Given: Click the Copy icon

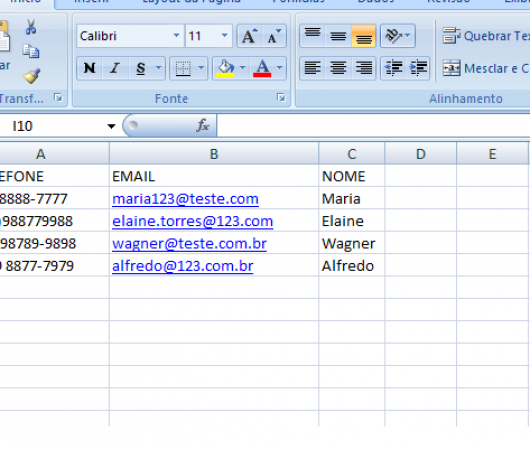Looking at the screenshot, I should click(x=31, y=51).
